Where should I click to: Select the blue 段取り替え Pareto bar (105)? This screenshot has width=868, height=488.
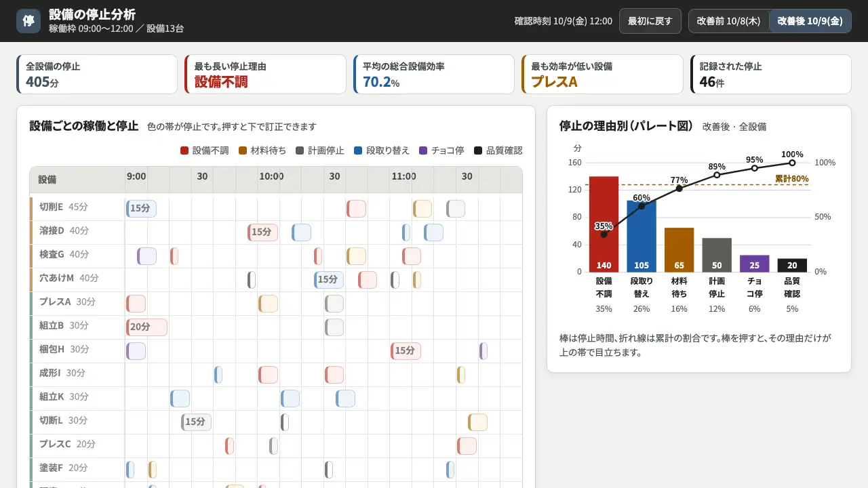[642, 236]
